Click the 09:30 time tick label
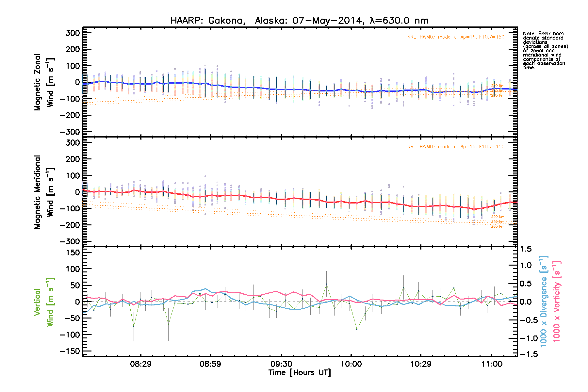This screenshot has width=588, height=392. click(x=281, y=364)
